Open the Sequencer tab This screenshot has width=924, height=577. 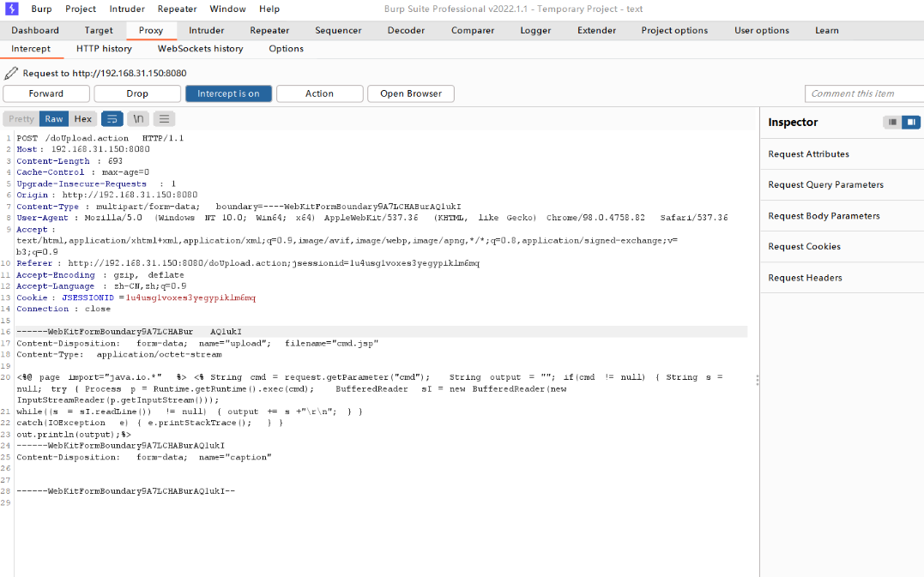pos(338,31)
